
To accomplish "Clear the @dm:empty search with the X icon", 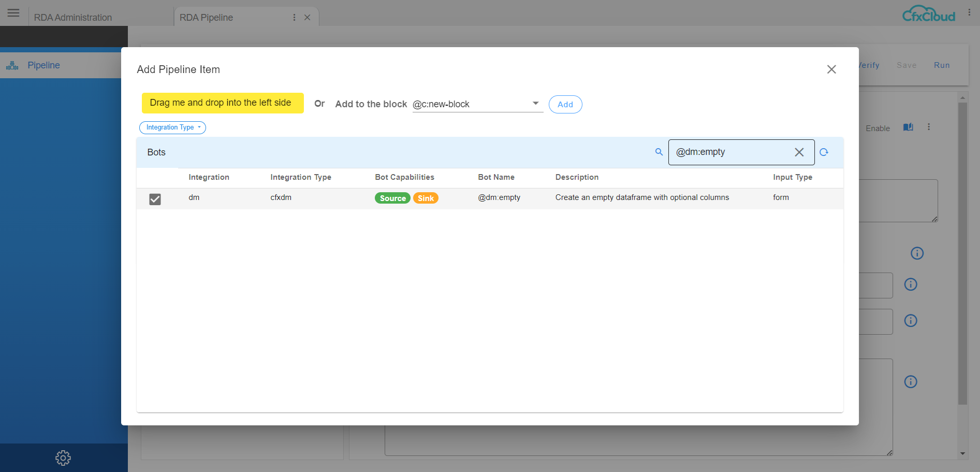I will click(x=799, y=152).
